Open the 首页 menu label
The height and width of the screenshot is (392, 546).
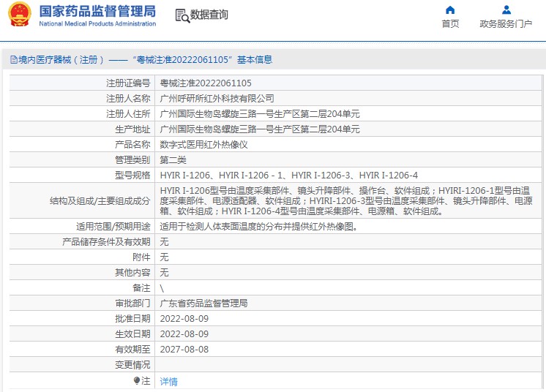pyautogui.click(x=450, y=24)
